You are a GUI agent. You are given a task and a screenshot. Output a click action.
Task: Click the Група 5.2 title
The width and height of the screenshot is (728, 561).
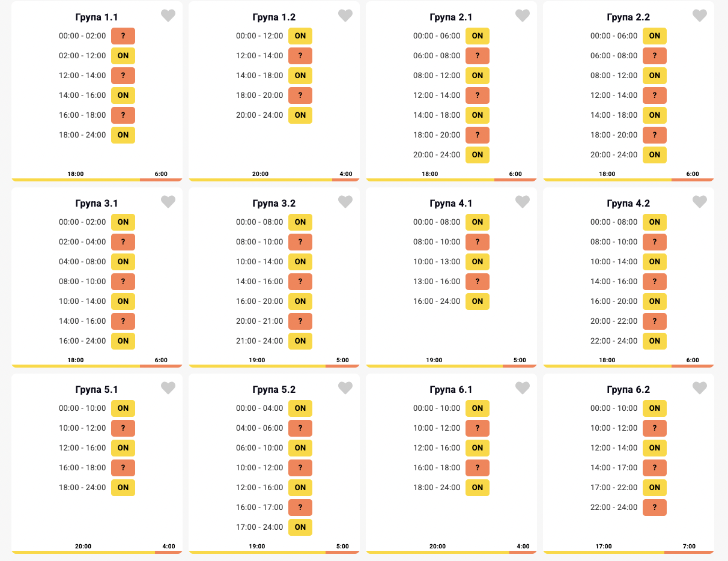click(274, 390)
